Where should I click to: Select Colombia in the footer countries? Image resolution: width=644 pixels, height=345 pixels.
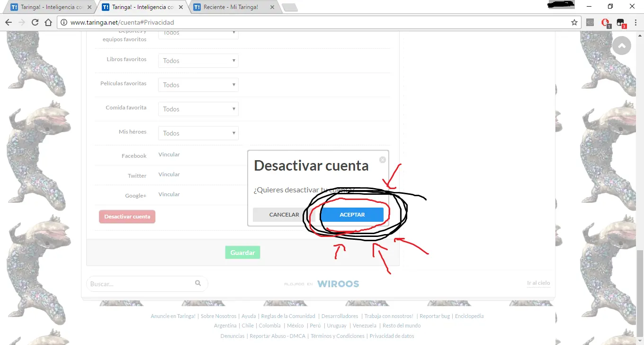(269, 326)
